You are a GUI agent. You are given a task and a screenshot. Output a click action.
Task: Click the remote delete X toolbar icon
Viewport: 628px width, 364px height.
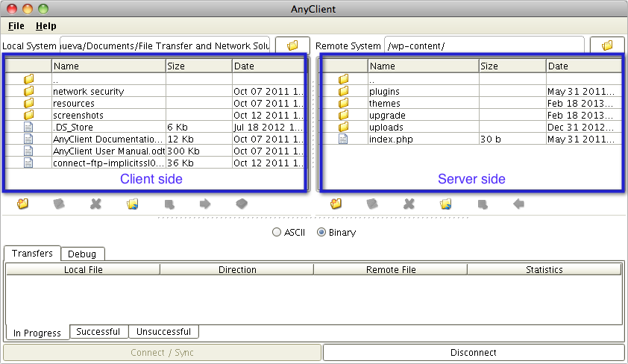pyautogui.click(x=409, y=204)
